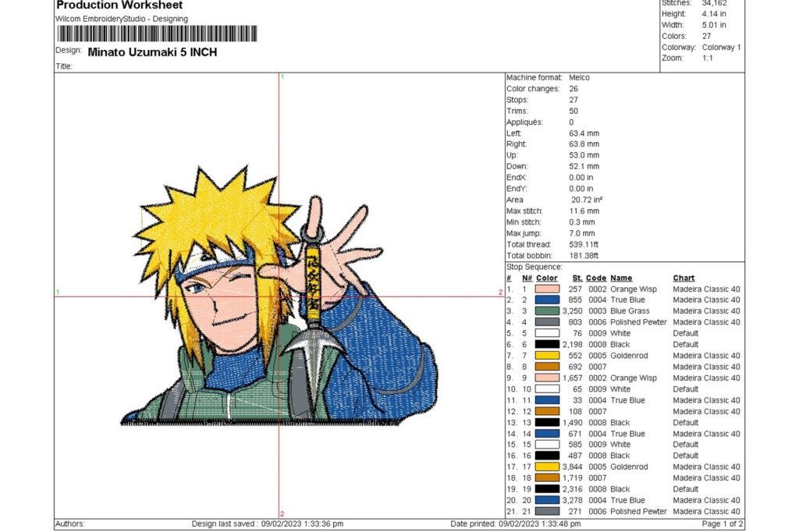Select the Down value '52.1 mm'
799x532 pixels.
click(x=584, y=167)
